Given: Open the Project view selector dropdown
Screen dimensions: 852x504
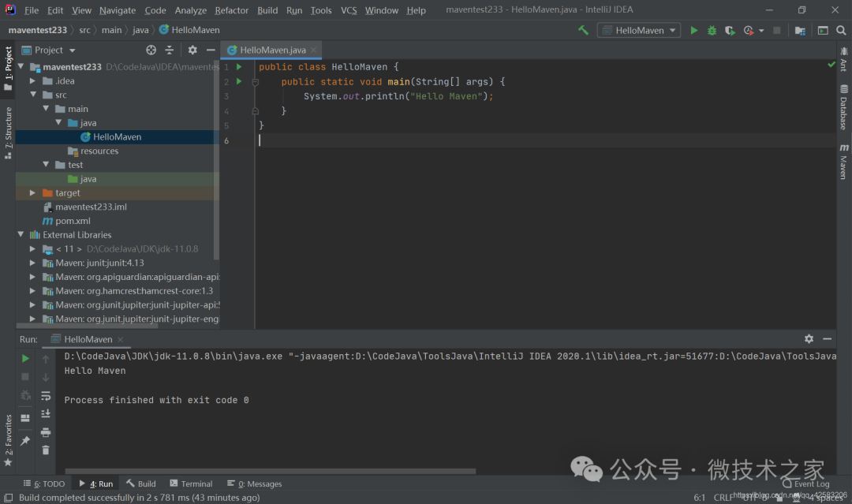Looking at the screenshot, I should coord(48,50).
